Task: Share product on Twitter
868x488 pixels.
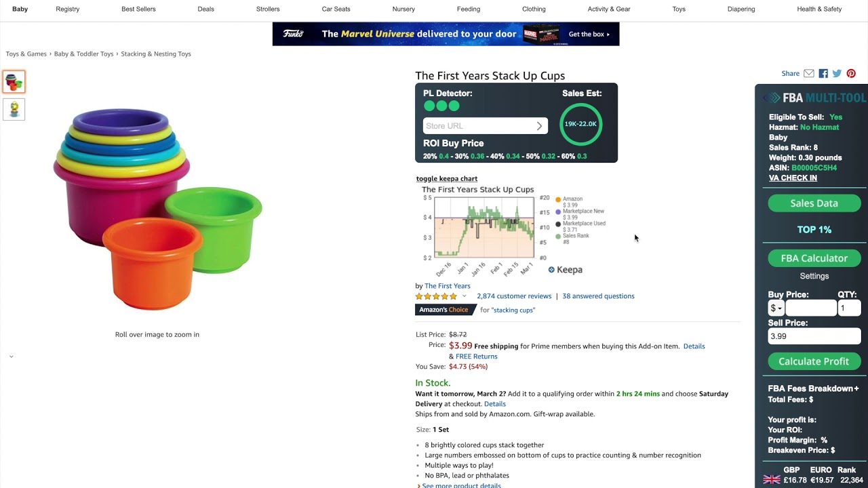Action: pyautogui.click(x=837, y=73)
